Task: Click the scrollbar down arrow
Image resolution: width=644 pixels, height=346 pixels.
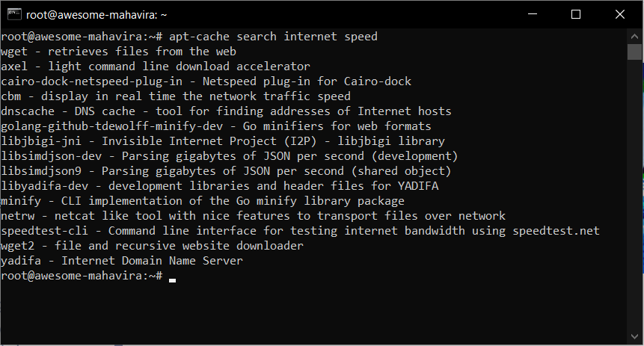Action: 634,336
